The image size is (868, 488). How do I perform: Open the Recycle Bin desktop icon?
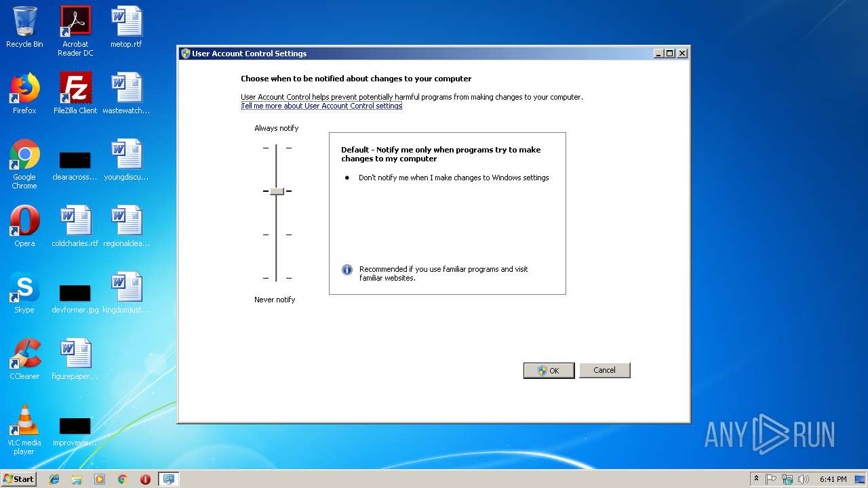click(24, 27)
